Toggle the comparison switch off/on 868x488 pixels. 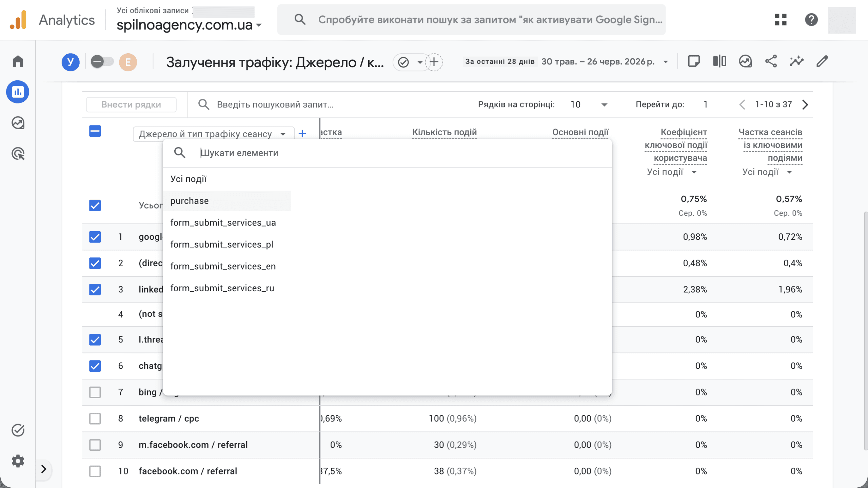click(x=102, y=62)
